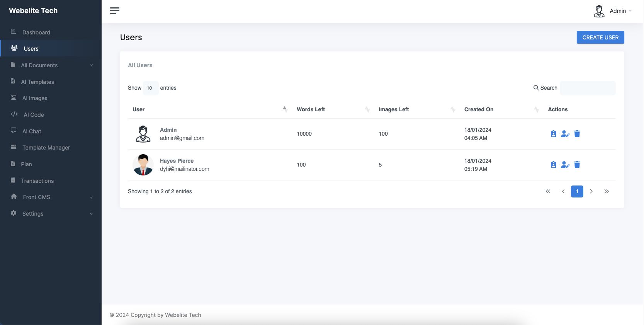Image resolution: width=644 pixels, height=325 pixels.
Task: Click edit user icon for Hayes Pierce
Action: 565,165
